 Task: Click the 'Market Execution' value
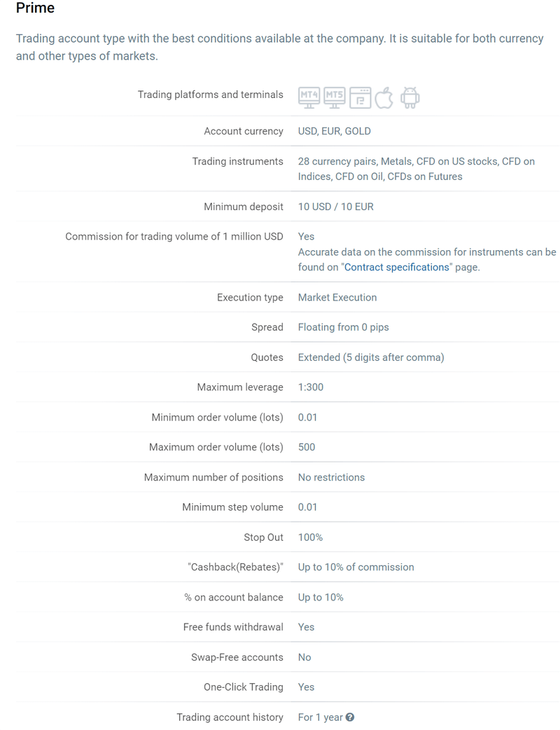coord(337,297)
